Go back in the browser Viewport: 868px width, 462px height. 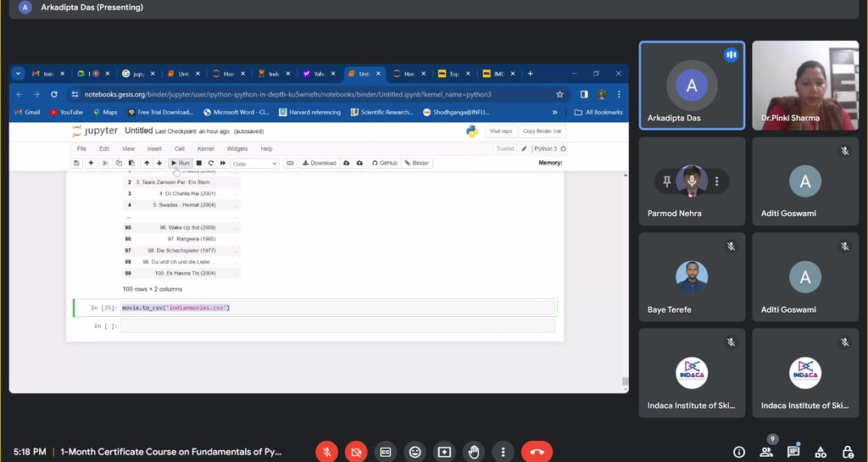click(19, 95)
